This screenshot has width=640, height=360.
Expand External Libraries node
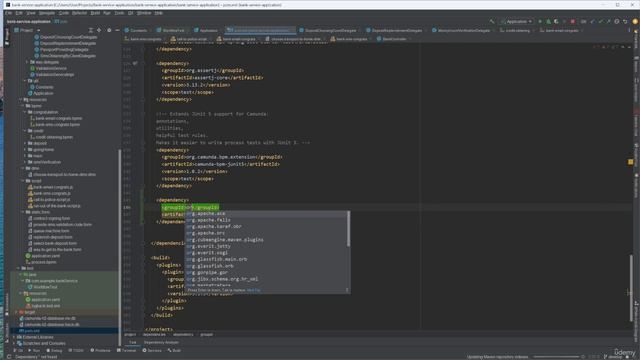coord(14,337)
